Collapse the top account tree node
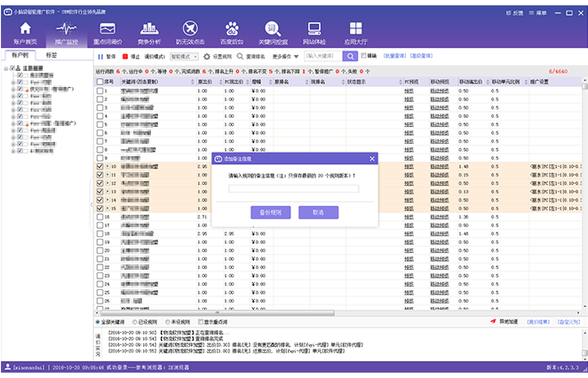The height and width of the screenshot is (378, 588). [x=6, y=67]
